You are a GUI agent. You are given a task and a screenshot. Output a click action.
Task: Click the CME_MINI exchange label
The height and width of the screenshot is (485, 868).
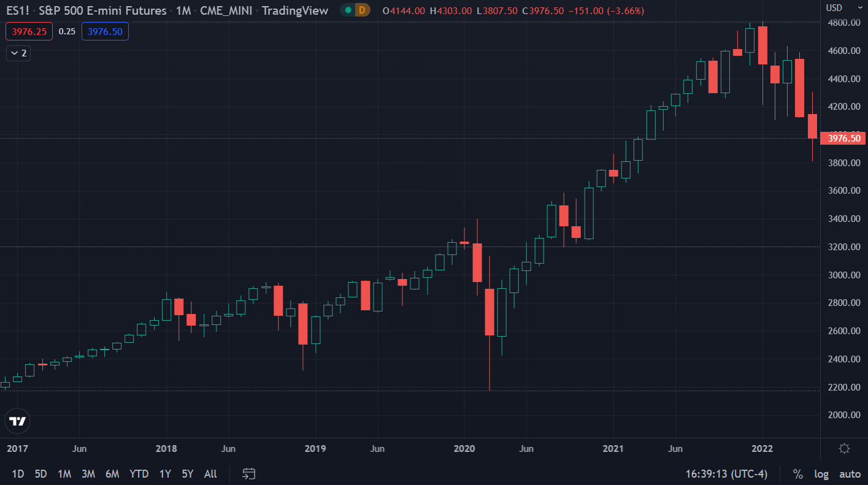point(228,10)
